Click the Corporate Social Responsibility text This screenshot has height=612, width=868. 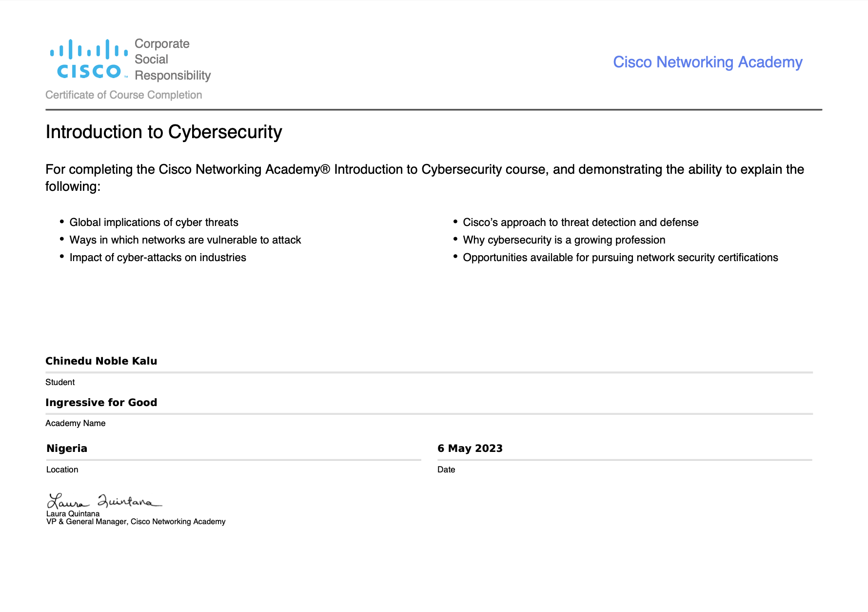coord(172,59)
